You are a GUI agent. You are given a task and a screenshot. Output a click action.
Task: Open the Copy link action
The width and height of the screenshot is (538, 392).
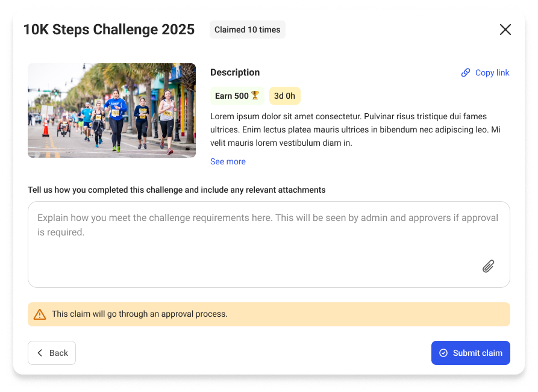tap(485, 72)
